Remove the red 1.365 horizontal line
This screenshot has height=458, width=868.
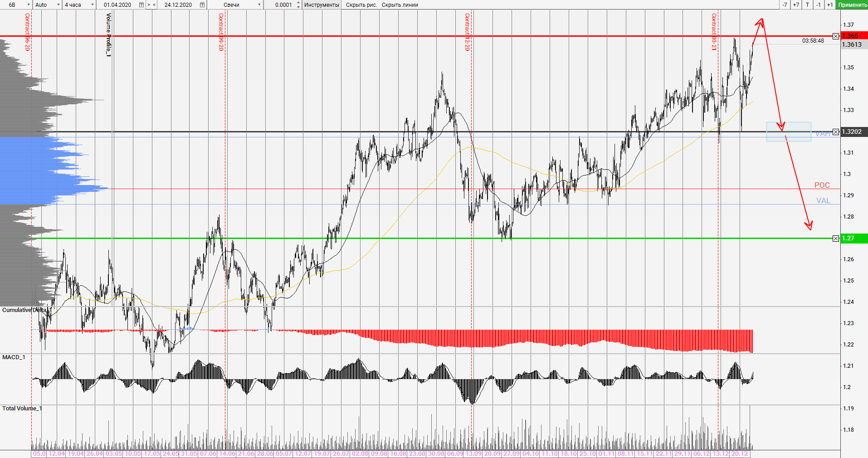(x=836, y=36)
